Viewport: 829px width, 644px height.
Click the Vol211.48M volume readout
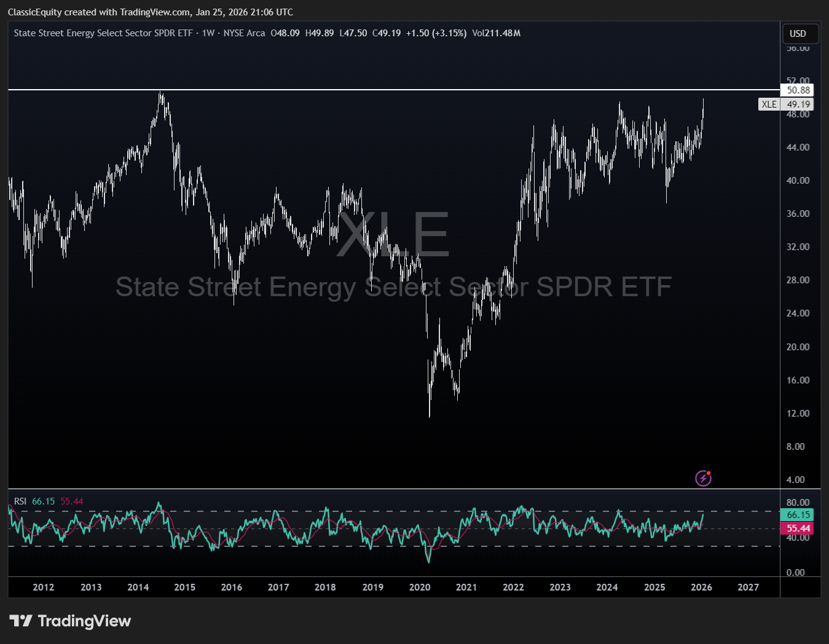(497, 33)
